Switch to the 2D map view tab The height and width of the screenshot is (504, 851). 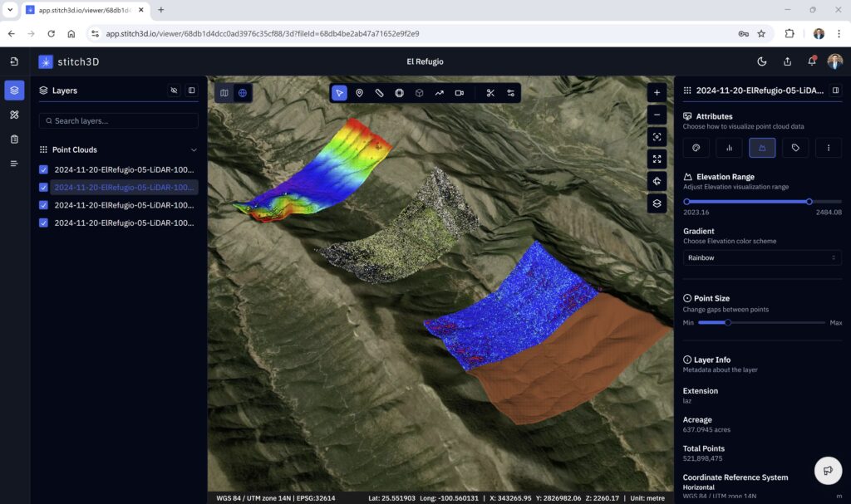coord(224,93)
